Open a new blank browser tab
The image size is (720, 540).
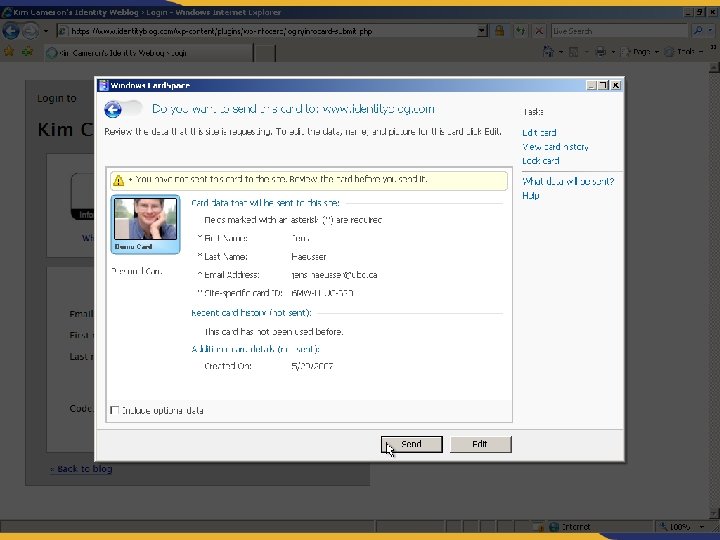265,53
